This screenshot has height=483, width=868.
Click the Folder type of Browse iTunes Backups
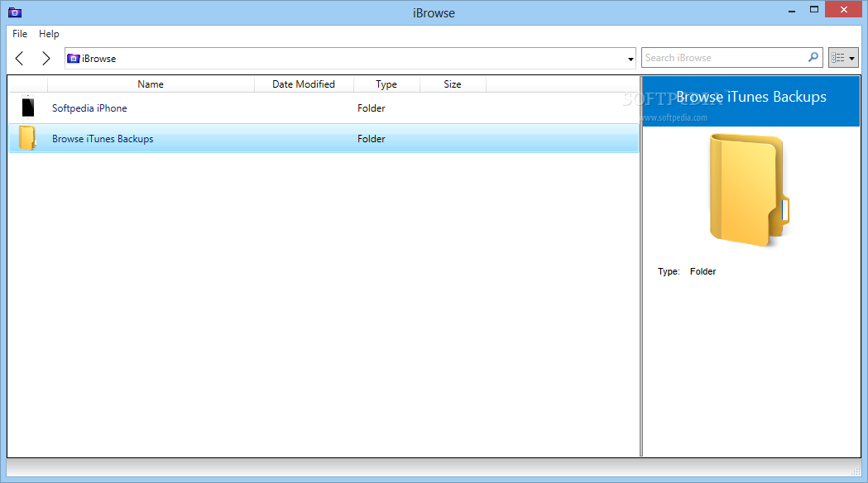coord(371,139)
